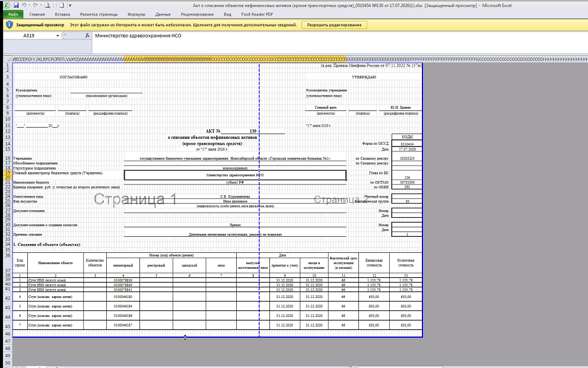Switch to the Формулы ribbon tab
588x368 pixels.
coord(136,14)
